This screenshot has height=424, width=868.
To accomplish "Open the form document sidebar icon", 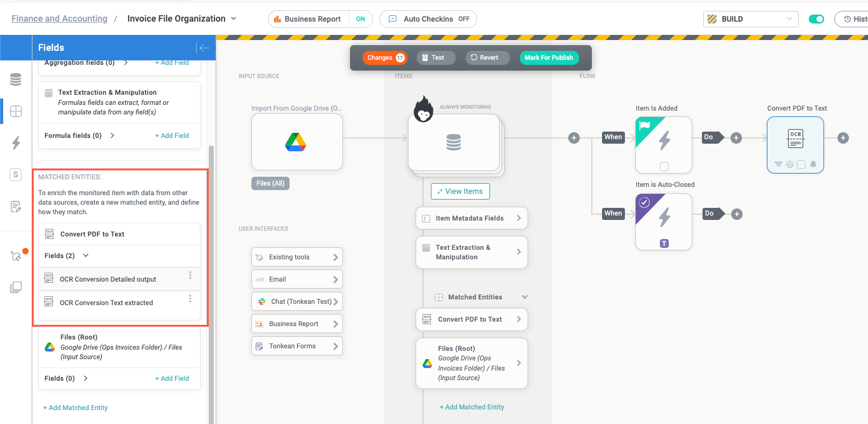I will [x=16, y=207].
